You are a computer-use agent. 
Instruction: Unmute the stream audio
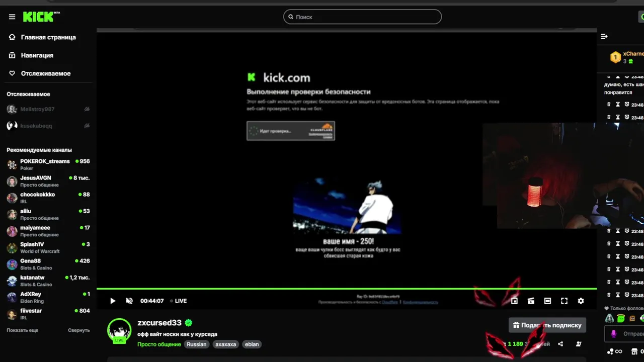129,301
